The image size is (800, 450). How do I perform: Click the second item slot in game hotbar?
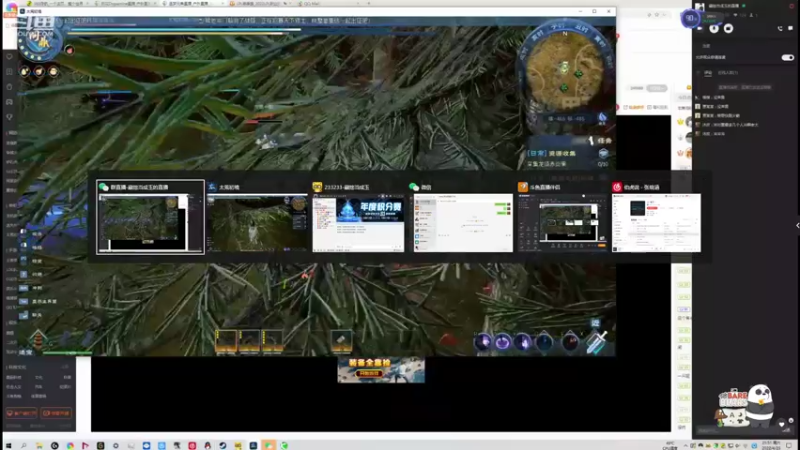click(249, 341)
